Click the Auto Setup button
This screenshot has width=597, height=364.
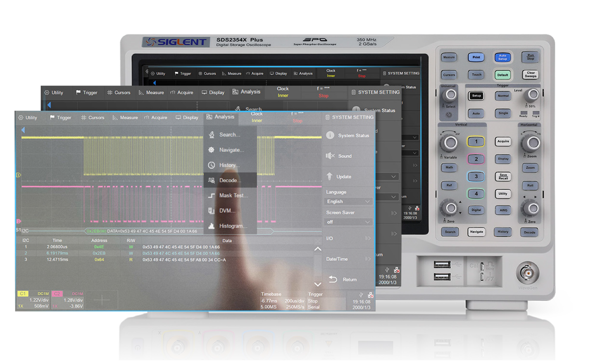(503, 57)
